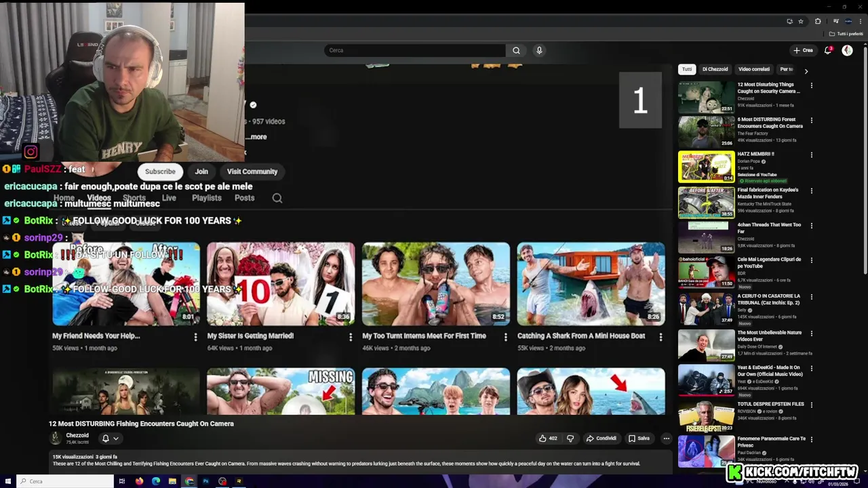Viewport: 868px width, 488px height.
Task: Open Chrome media control icon
Action: (835, 22)
